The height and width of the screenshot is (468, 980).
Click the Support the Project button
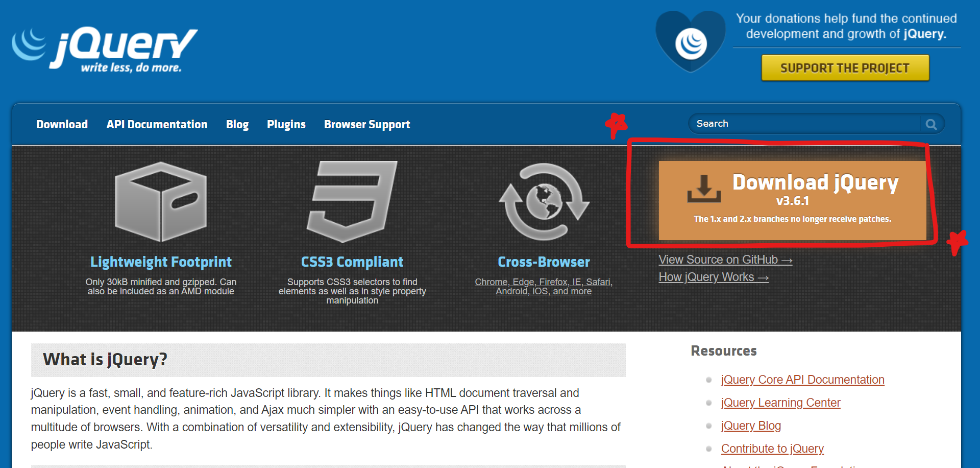845,68
